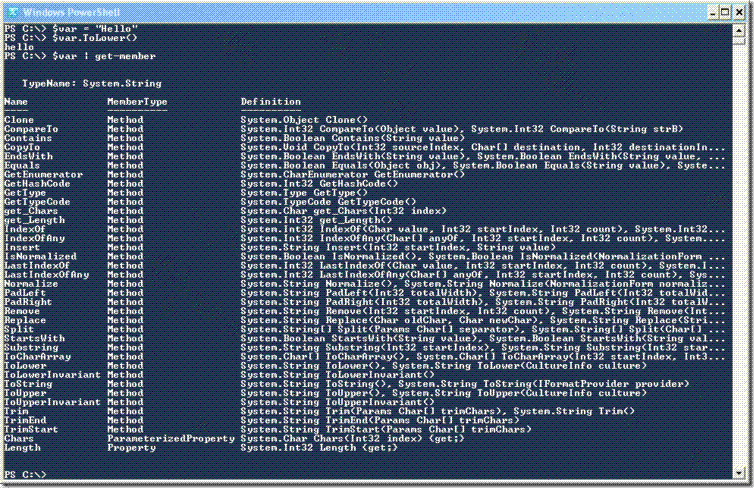Viewport: 754px width, 488px height.
Task: Click 'System.Int32 Length {get;}' definition
Action: [319, 448]
